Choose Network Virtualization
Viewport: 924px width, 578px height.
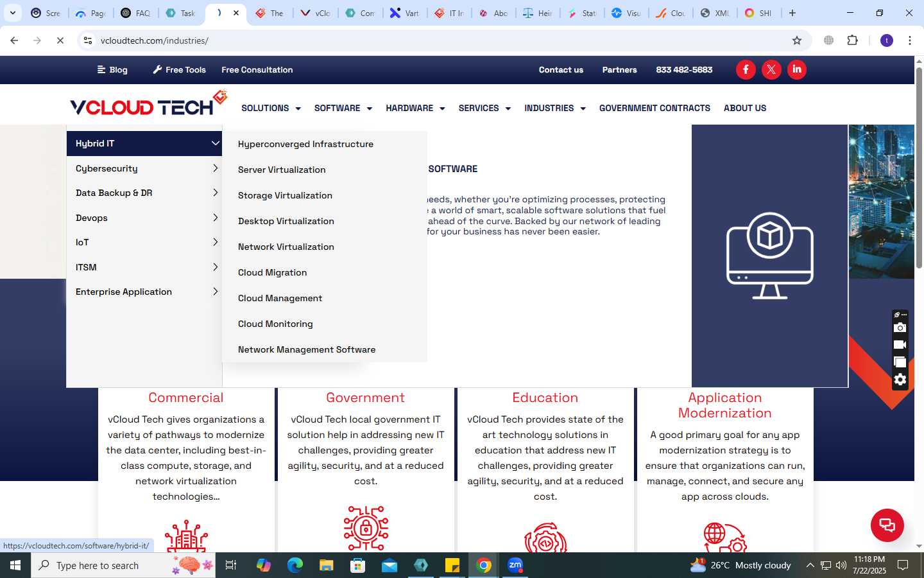pyautogui.click(x=286, y=247)
